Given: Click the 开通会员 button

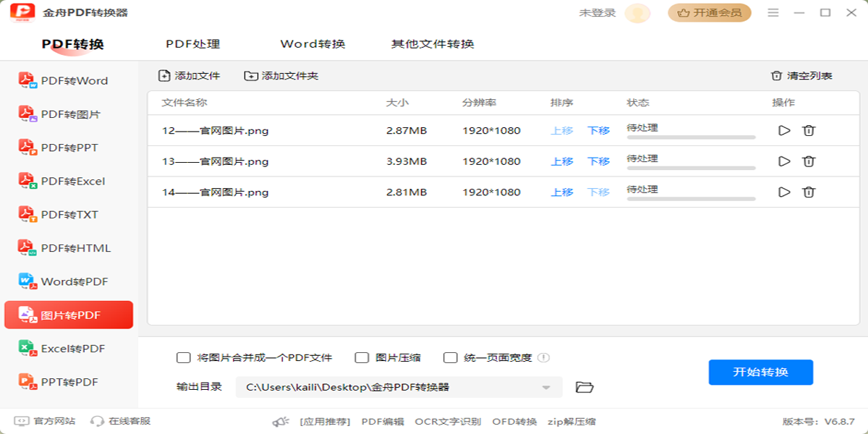Looking at the screenshot, I should (x=710, y=13).
